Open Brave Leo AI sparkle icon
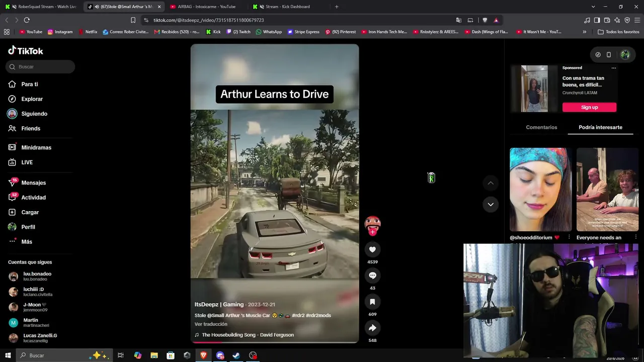644x362 pixels. [x=617, y=20]
